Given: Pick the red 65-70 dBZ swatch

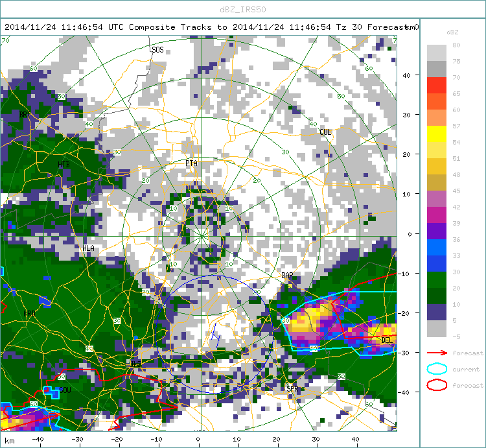Looking at the screenshot, I should (436, 86).
